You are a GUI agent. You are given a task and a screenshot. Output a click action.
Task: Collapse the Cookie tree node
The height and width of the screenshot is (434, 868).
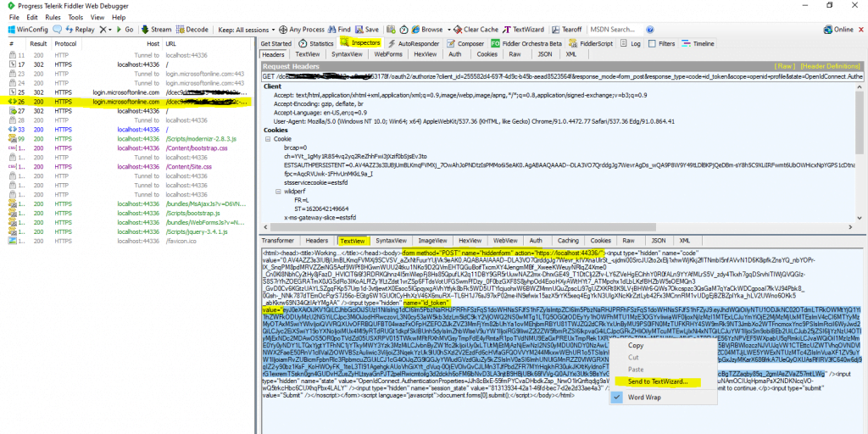(268, 139)
